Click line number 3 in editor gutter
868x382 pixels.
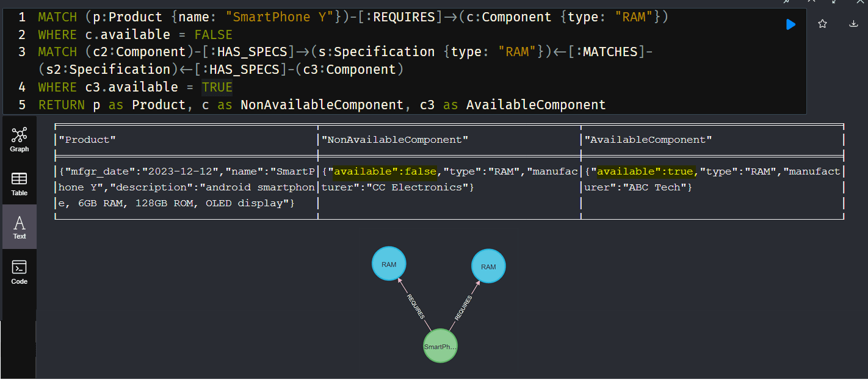pyautogui.click(x=23, y=52)
